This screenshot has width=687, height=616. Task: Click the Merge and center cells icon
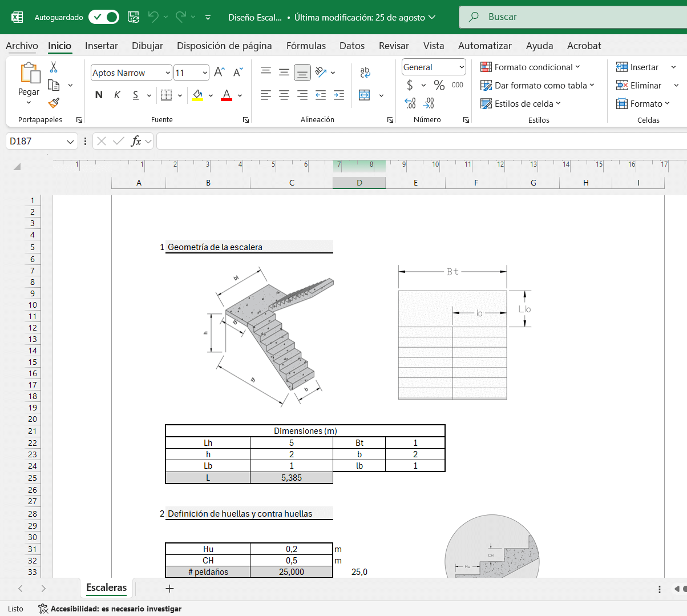pyautogui.click(x=365, y=95)
